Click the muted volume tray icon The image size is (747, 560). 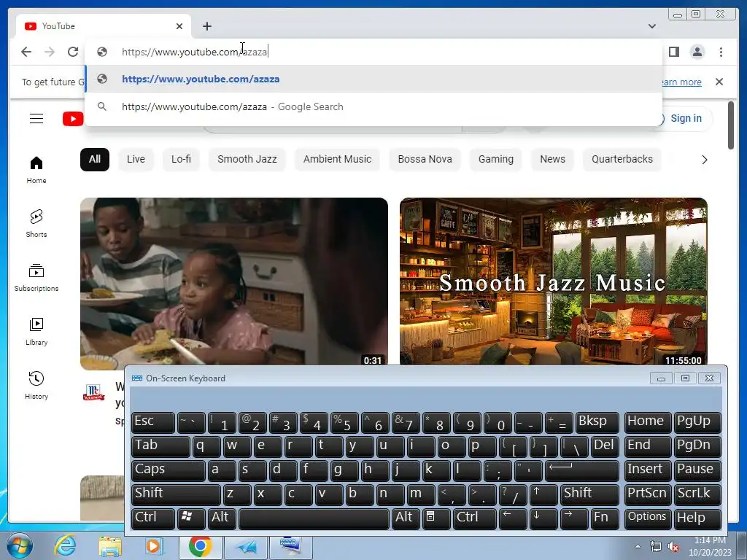coord(673,547)
